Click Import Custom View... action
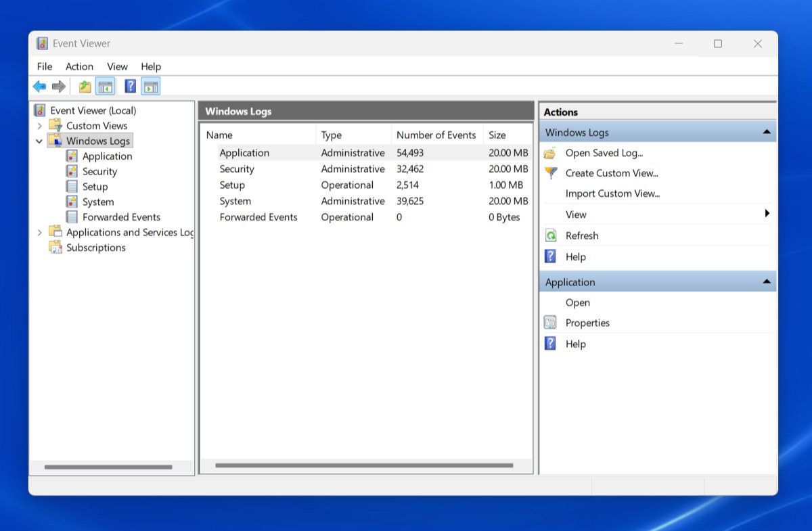The image size is (812, 531). [x=612, y=193]
